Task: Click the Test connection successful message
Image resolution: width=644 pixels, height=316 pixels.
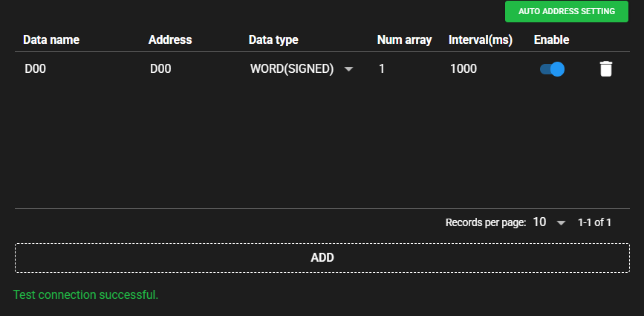Action: point(86,295)
